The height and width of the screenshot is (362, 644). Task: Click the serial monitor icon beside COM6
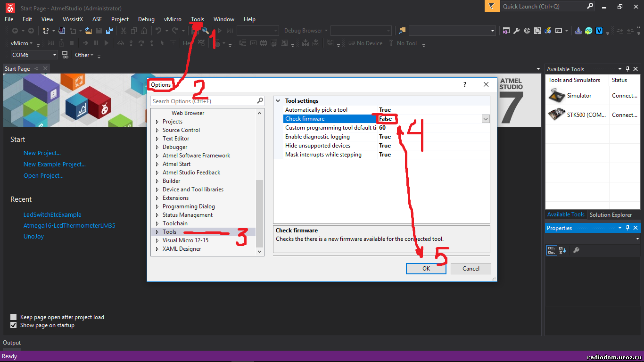pos(65,55)
